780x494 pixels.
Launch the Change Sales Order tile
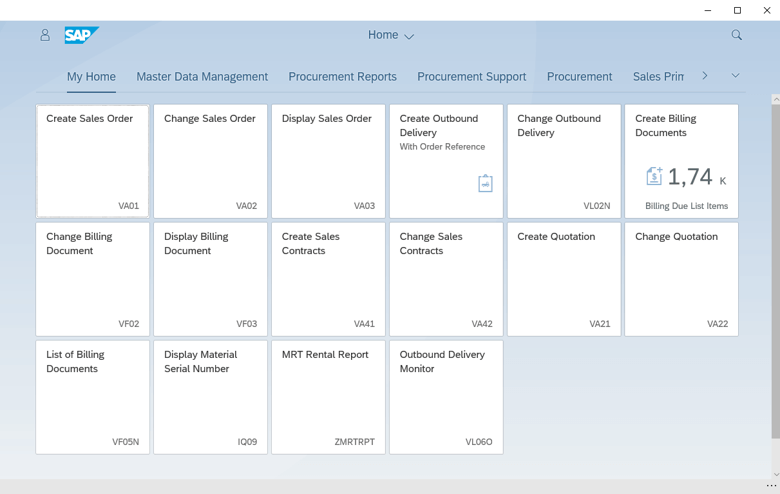[211, 161]
